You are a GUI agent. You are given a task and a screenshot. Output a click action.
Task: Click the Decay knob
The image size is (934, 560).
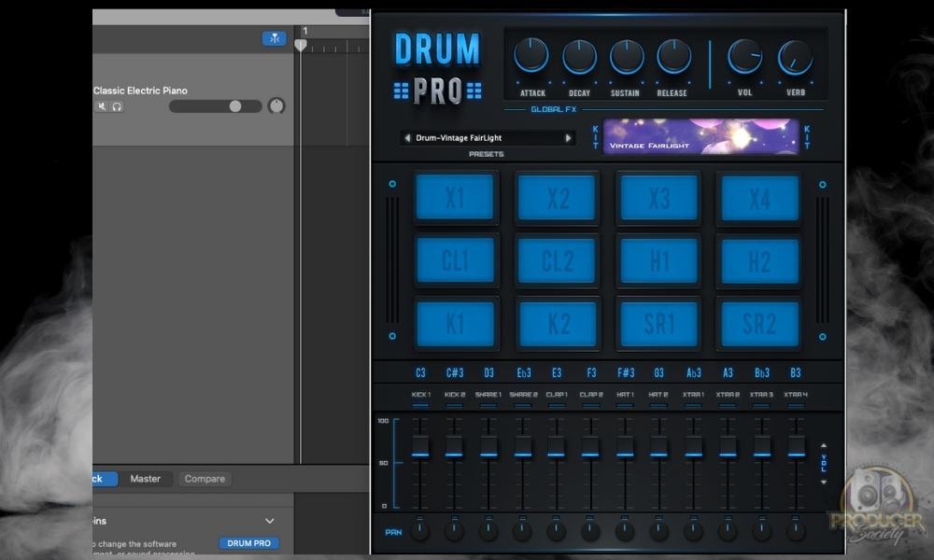(x=579, y=57)
